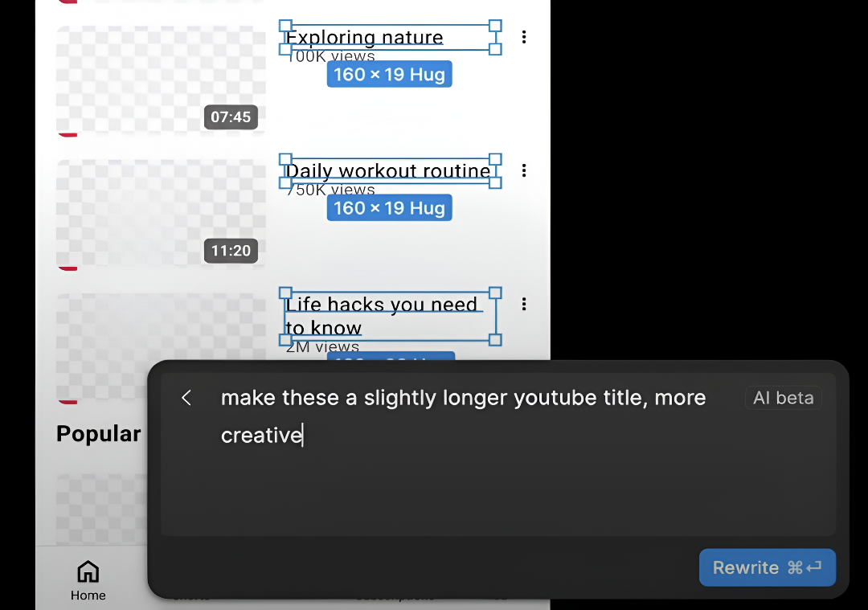Select the Home tab label
The height and width of the screenshot is (610, 868).
click(88, 596)
